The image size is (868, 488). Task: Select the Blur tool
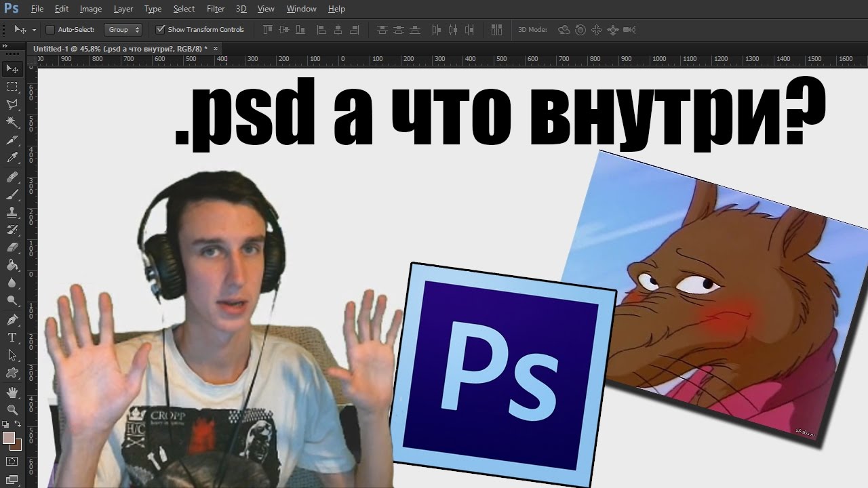(12, 283)
